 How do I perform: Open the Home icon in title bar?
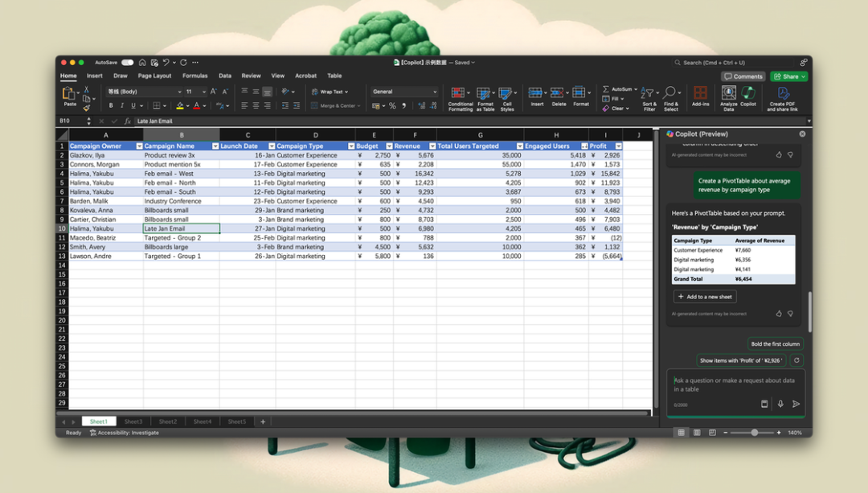click(x=142, y=63)
